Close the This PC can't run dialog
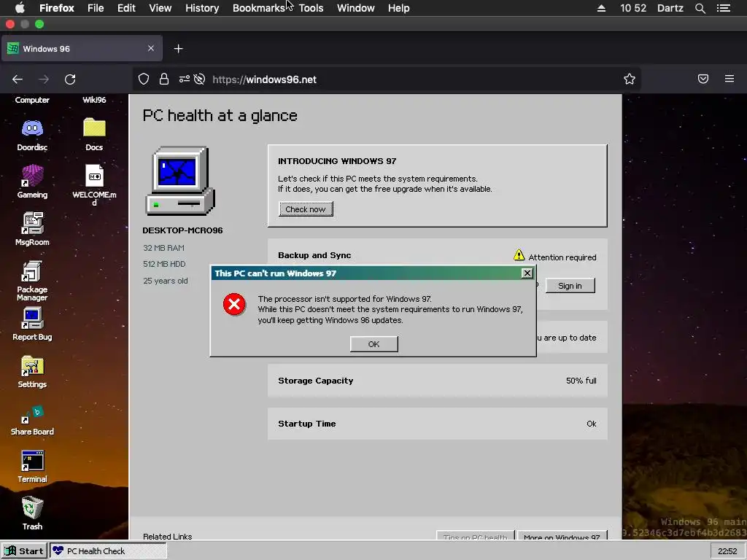 [527, 273]
